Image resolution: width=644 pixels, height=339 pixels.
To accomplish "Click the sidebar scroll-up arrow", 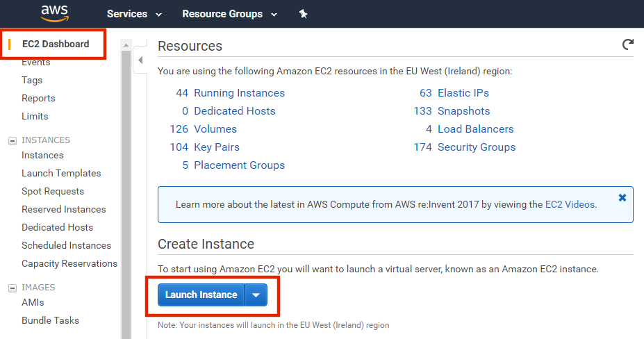I will (126, 45).
